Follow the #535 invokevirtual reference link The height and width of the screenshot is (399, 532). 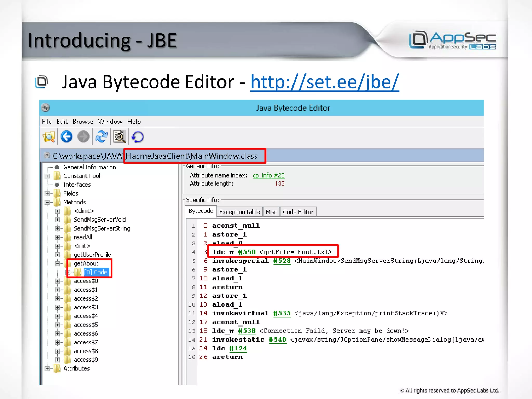[282, 313]
